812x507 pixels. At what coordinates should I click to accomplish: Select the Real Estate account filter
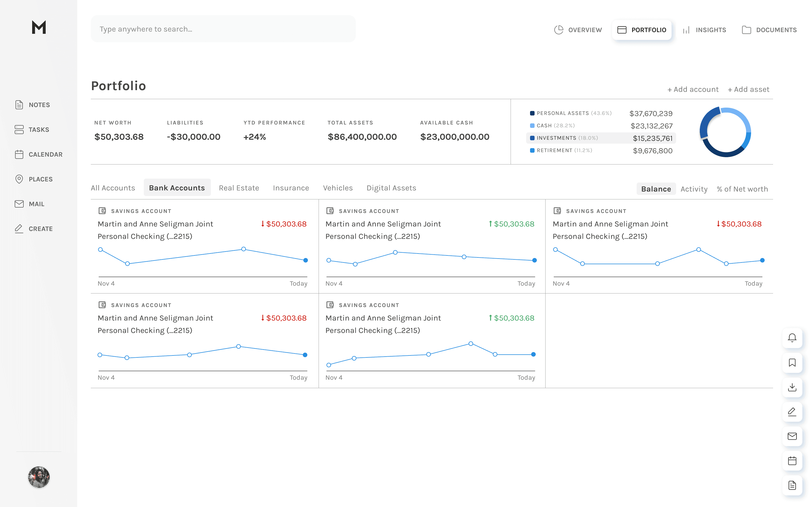pos(239,188)
